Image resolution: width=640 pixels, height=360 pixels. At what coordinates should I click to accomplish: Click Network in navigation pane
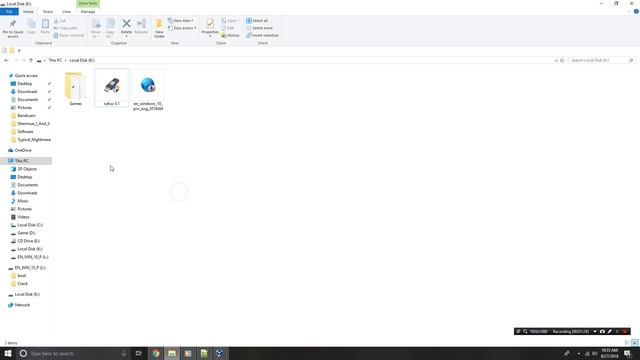pyautogui.click(x=22, y=305)
